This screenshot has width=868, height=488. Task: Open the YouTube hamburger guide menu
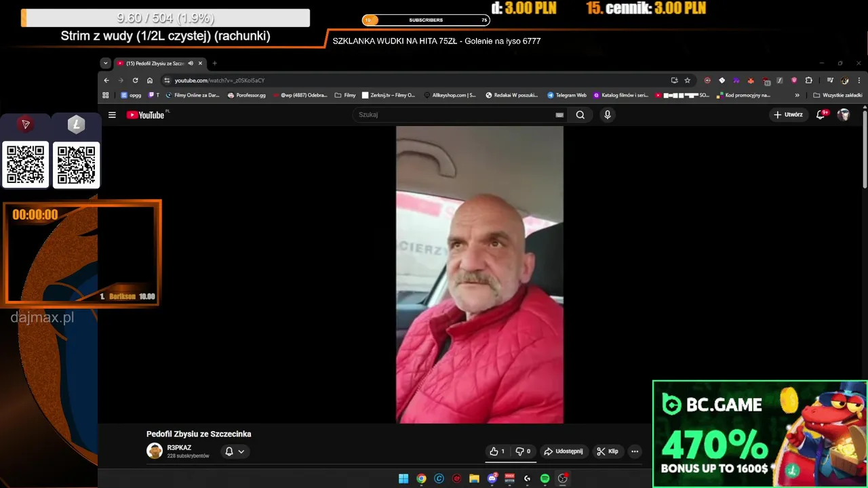tap(112, 115)
